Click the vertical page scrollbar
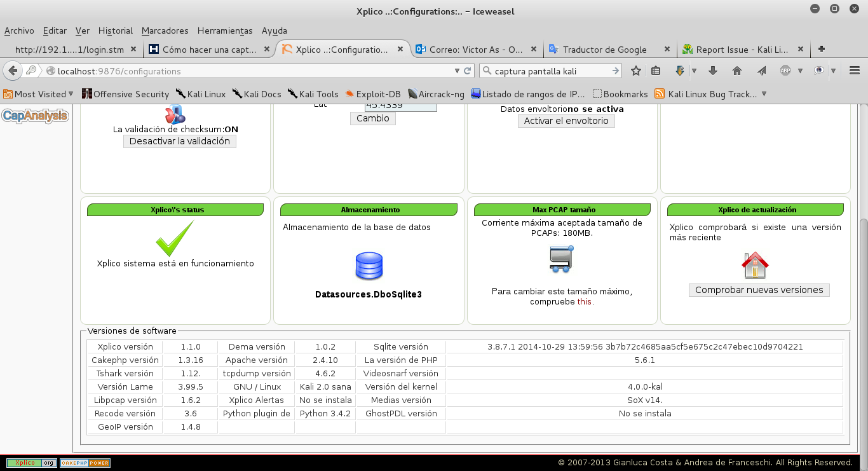 tap(863, 286)
